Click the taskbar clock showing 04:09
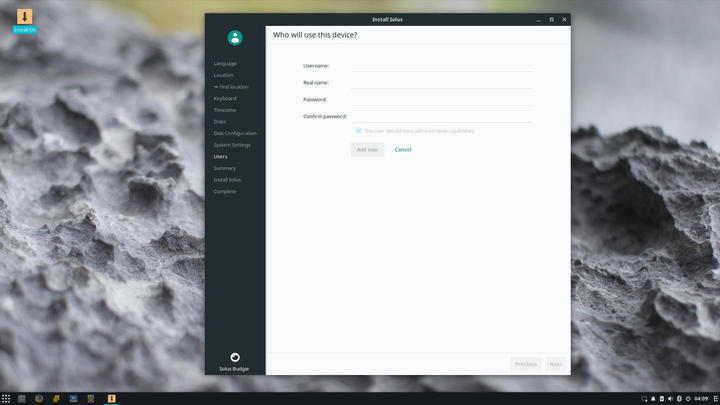 pyautogui.click(x=701, y=399)
